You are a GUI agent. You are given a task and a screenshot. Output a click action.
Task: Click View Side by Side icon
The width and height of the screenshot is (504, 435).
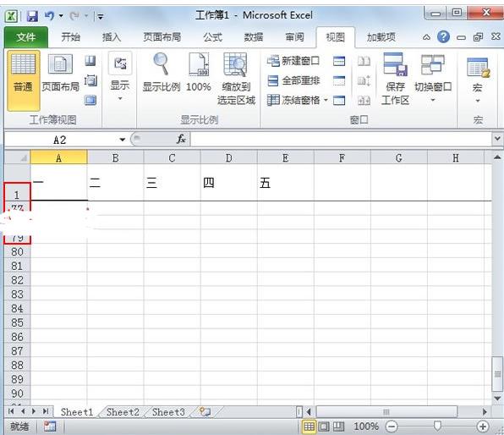(x=364, y=61)
